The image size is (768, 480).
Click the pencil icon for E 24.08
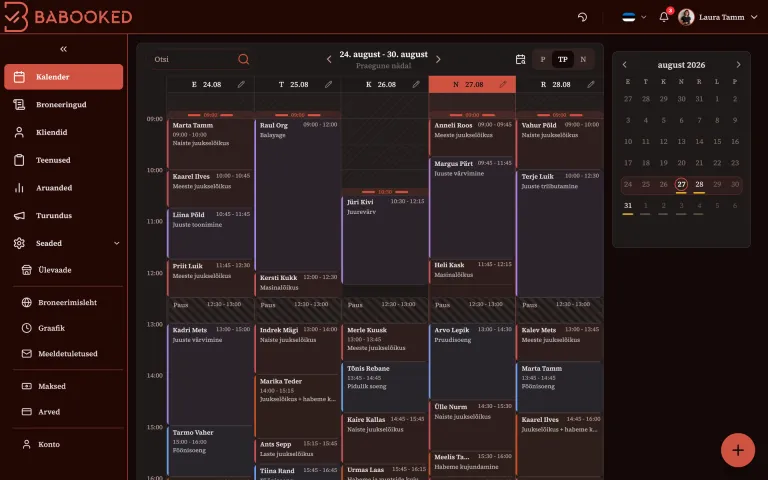tap(241, 84)
